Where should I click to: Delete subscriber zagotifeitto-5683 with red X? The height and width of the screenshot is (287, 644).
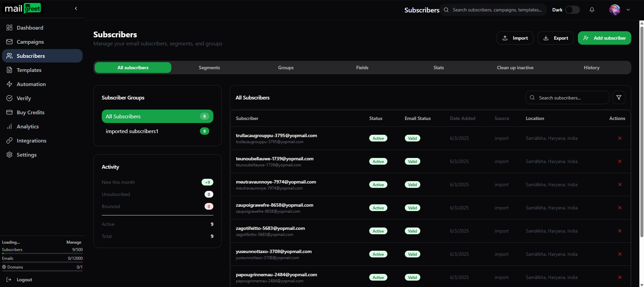pyautogui.click(x=620, y=231)
